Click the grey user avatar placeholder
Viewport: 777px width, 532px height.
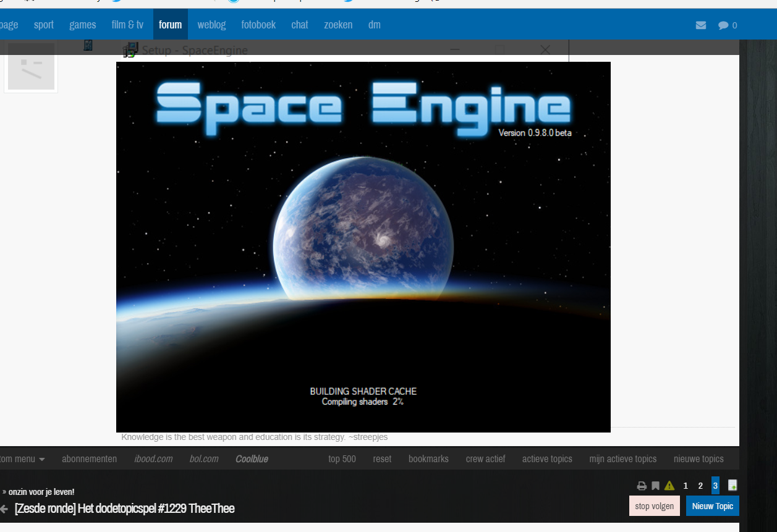pyautogui.click(x=31, y=67)
